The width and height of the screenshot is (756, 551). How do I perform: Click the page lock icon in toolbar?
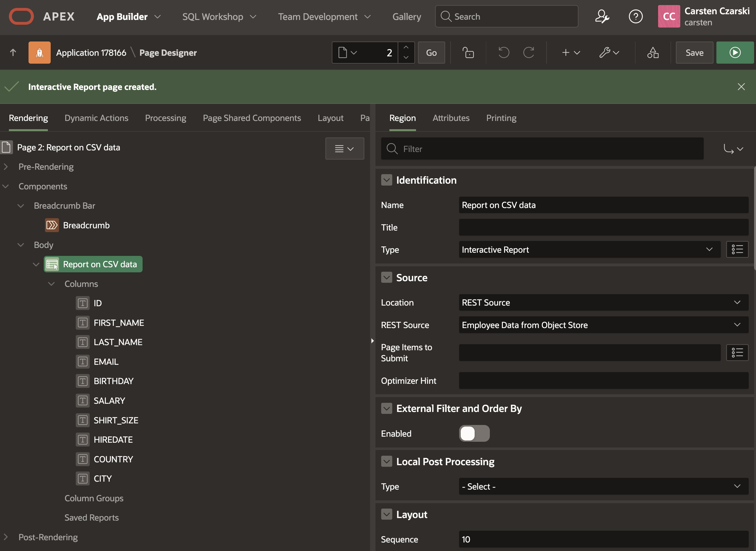468,53
